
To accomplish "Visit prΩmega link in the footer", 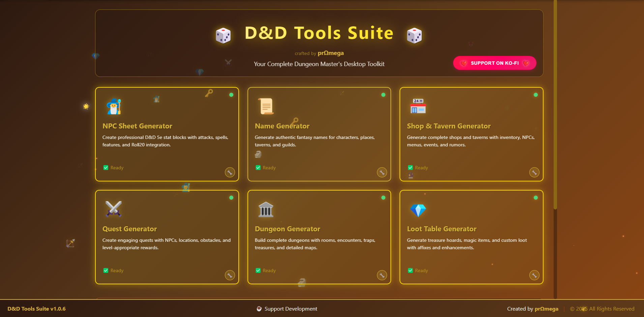I will click(546, 309).
